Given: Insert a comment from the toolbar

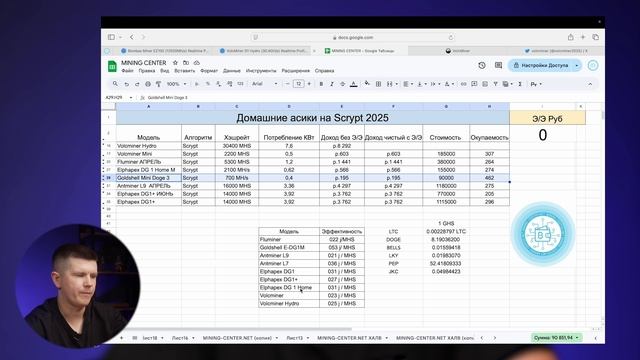Looking at the screenshot, I should [x=474, y=84].
